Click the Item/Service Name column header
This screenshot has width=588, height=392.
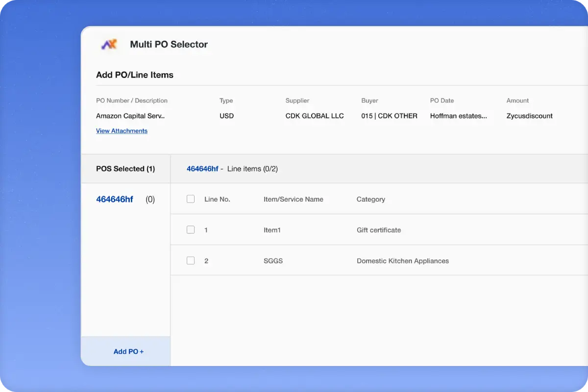[x=293, y=200]
